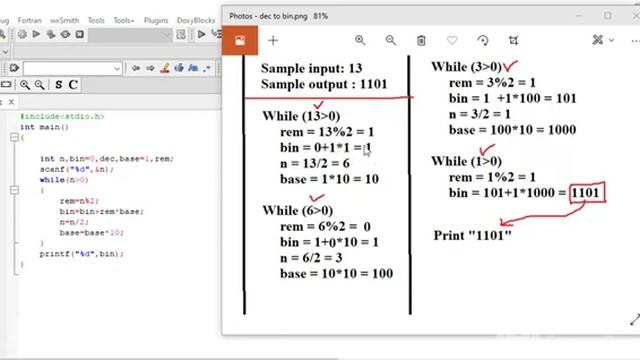Zoom in on the photo in Photos
This screenshot has height=360, width=640.
pos(360,40)
